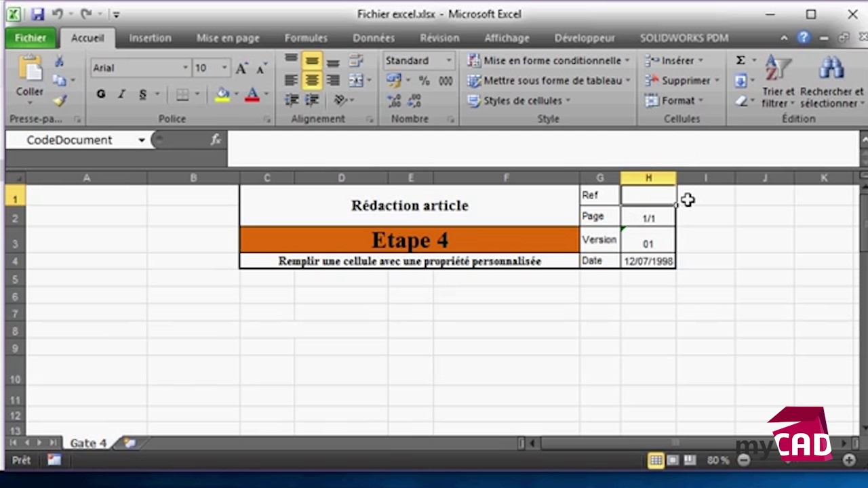Click the Coller paste icon
Viewport: 868px width, 488px height.
[30, 69]
